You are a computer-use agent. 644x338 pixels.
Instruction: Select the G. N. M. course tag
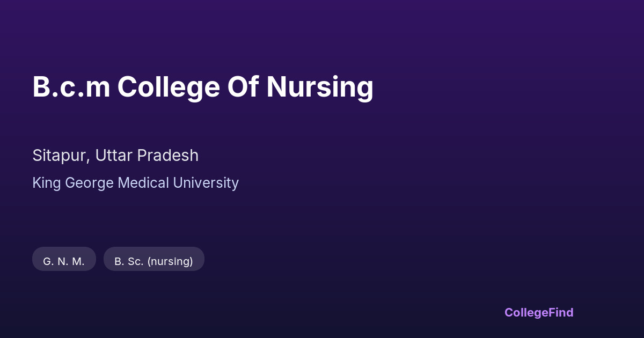click(64, 261)
